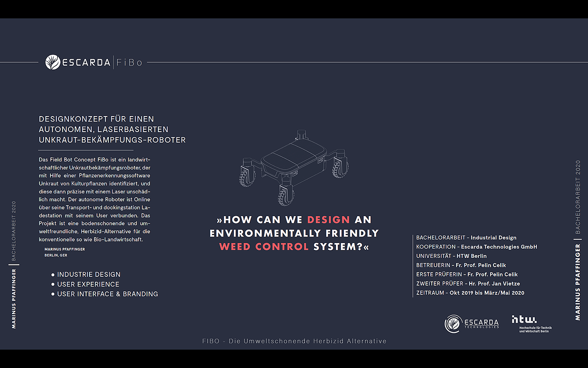Click the "UNKRAUT-BEKÄMPFUNGS-ROBOTER" heading line

coord(112,140)
